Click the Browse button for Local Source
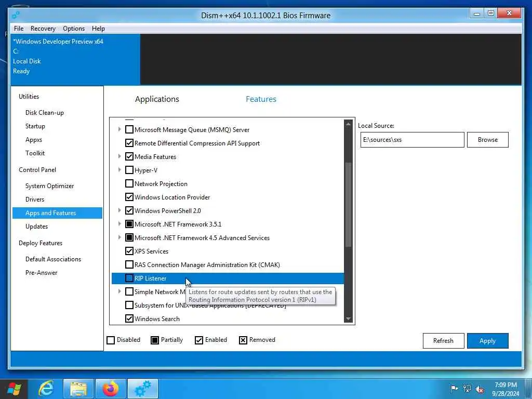Image resolution: width=532 pixels, height=399 pixels. (487, 140)
